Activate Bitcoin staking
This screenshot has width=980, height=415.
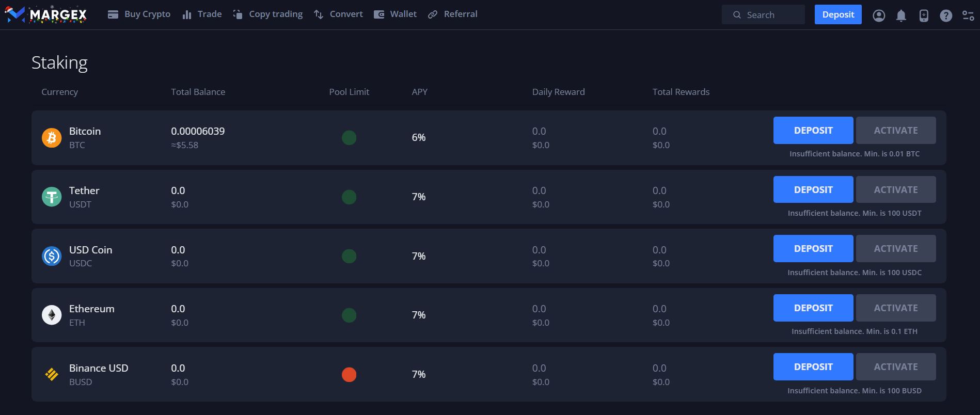896,130
